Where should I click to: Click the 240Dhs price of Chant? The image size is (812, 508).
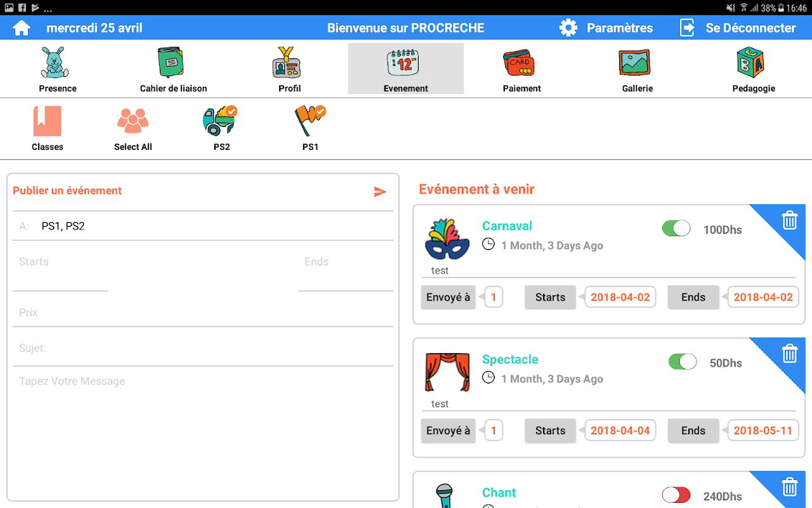[x=723, y=497]
